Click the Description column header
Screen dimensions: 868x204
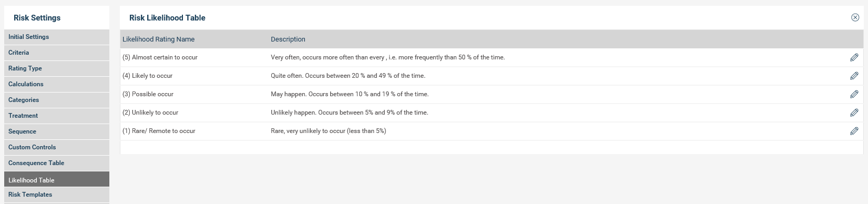click(x=288, y=39)
